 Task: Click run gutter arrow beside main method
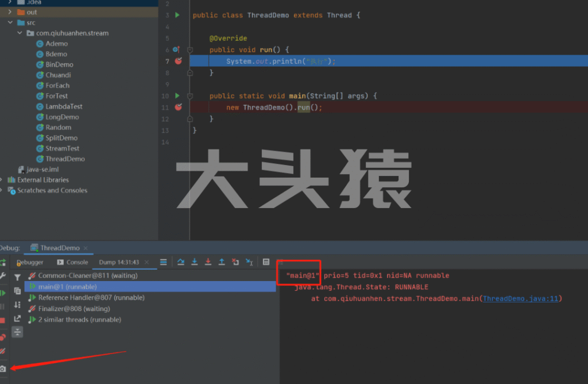coord(177,95)
